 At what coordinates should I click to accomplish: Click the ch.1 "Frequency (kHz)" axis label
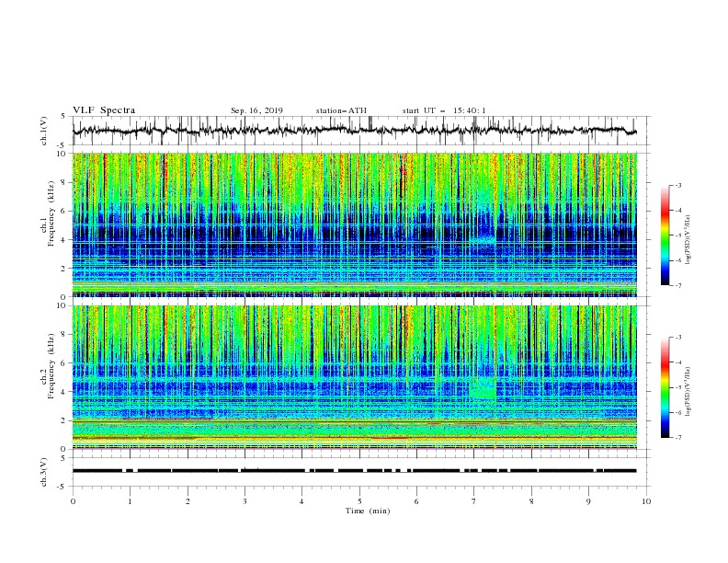pyautogui.click(x=51, y=213)
